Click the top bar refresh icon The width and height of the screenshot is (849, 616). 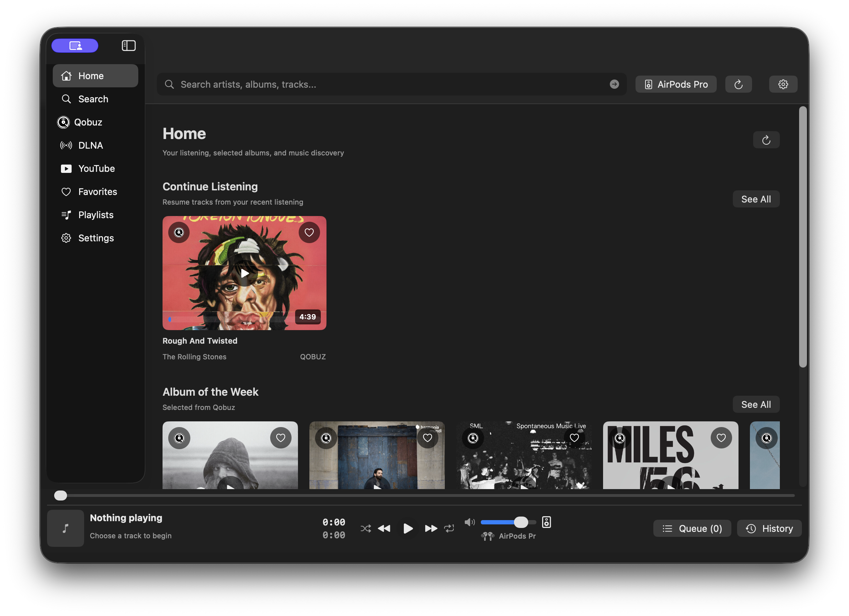[738, 84]
